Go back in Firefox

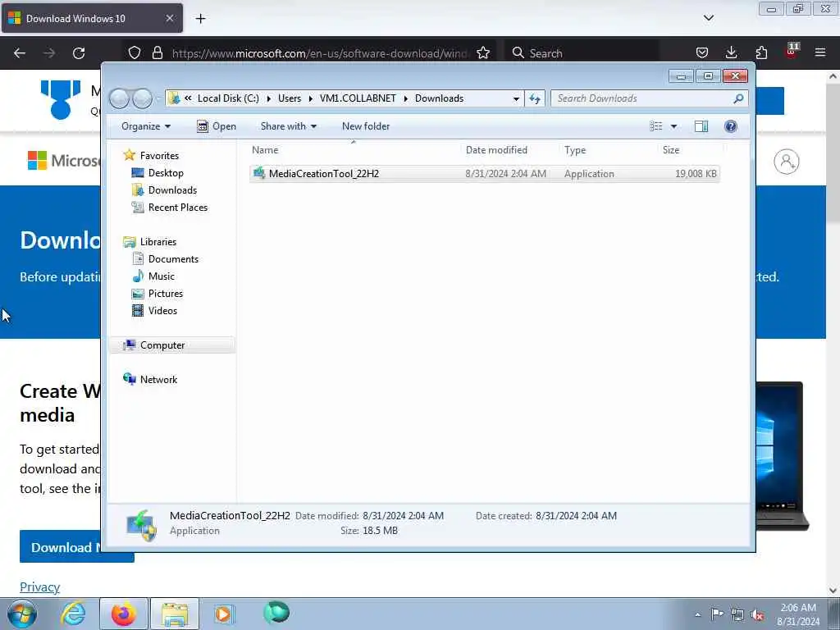(20, 53)
